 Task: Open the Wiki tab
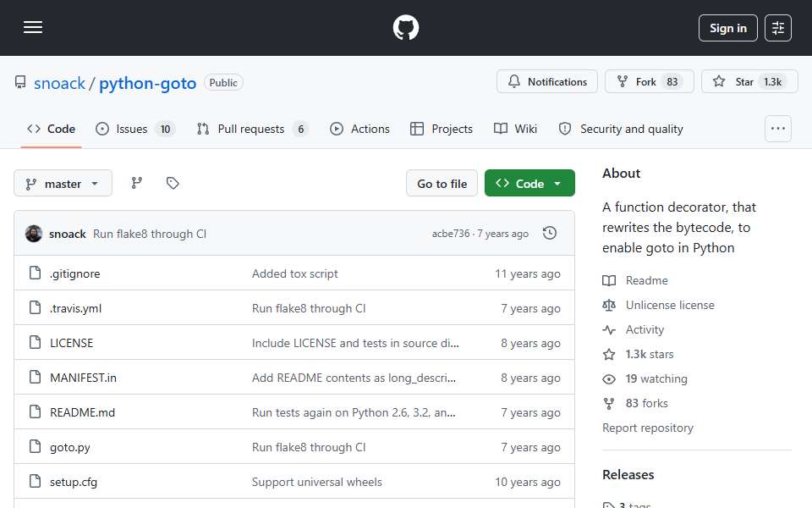[x=515, y=129]
